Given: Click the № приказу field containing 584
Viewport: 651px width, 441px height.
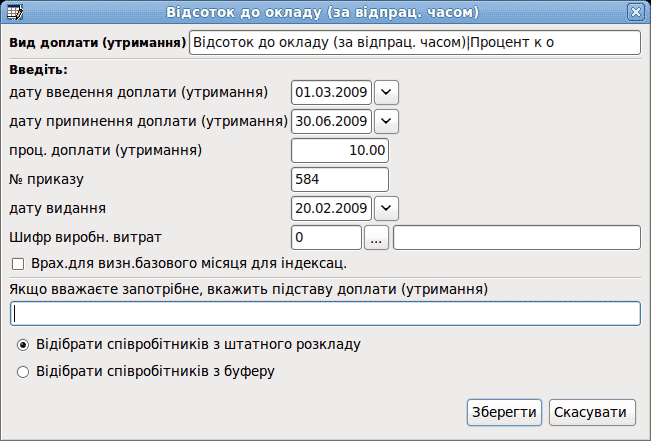Looking at the screenshot, I should click(340, 179).
